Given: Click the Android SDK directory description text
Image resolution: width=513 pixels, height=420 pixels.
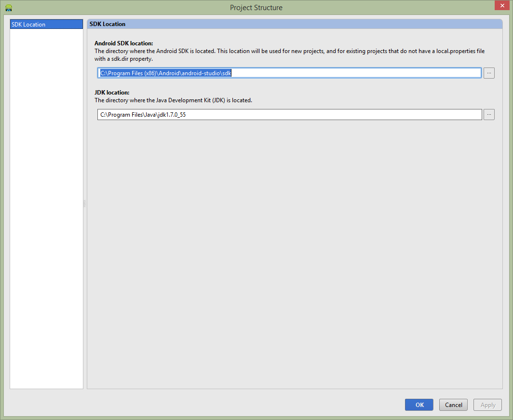Looking at the screenshot, I should point(289,51).
